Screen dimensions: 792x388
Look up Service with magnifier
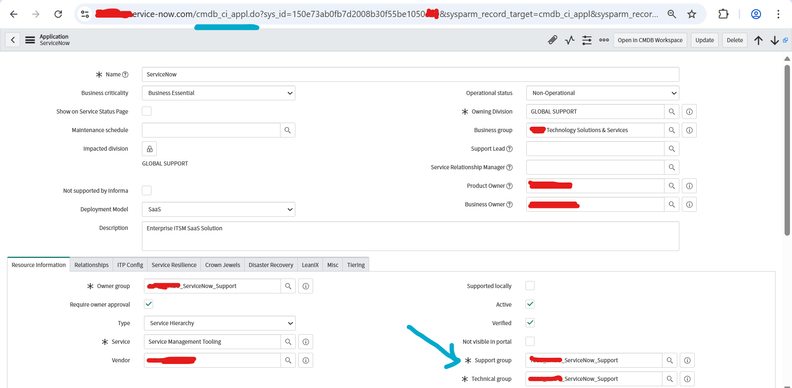[288, 342]
